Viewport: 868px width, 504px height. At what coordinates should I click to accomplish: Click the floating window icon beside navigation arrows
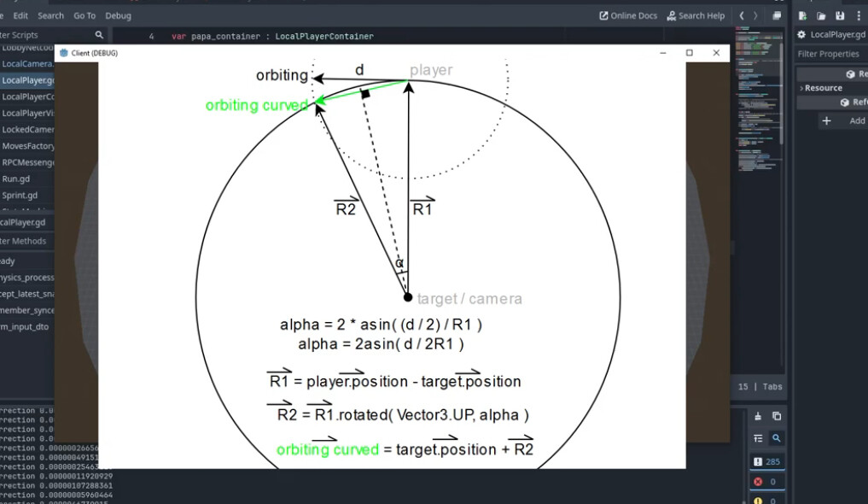pos(777,15)
